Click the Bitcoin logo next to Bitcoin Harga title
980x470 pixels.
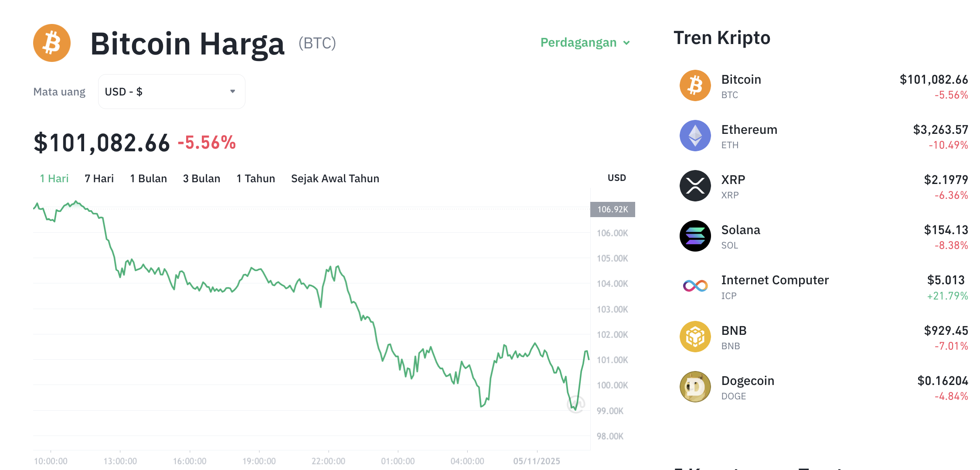coord(51,42)
